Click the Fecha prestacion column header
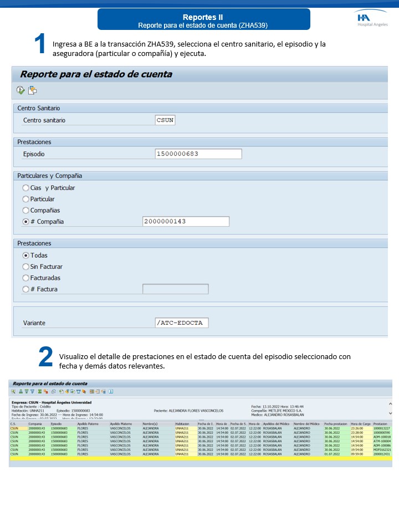The height and width of the screenshot is (532, 399). 336,424
